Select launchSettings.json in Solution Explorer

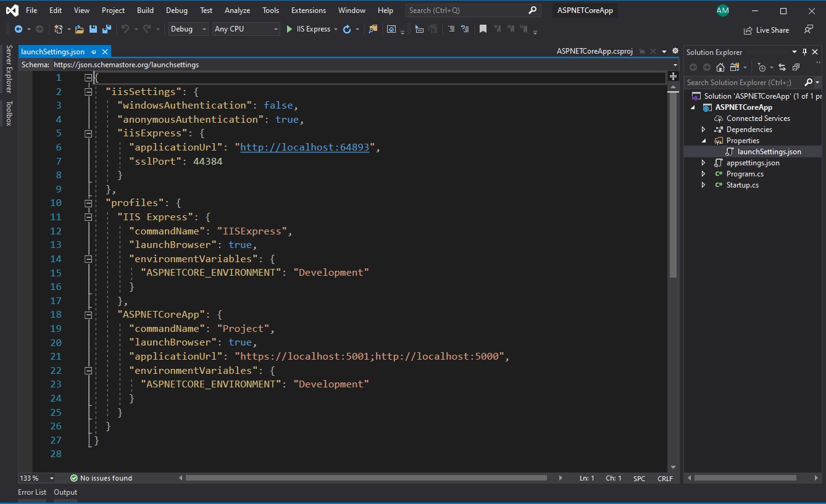tap(769, 152)
